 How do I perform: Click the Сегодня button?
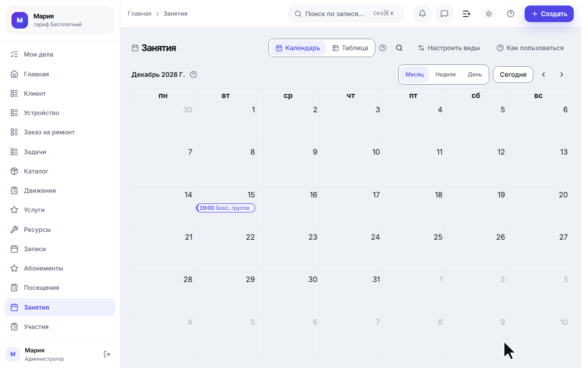point(513,75)
